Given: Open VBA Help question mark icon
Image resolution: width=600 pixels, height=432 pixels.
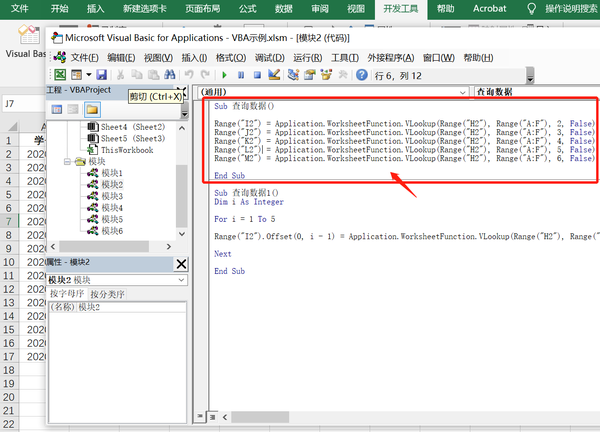Looking at the screenshot, I should point(362,75).
